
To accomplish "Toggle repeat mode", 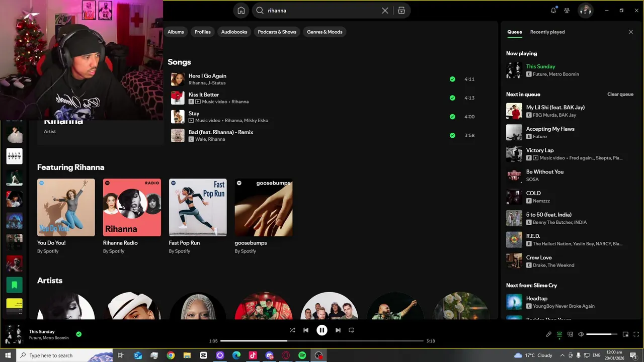I will (x=352, y=330).
